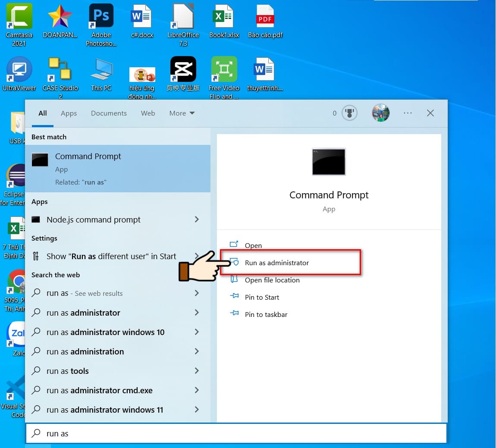This screenshot has height=448, width=496.
Task: Expand Node.js command prompt result arrow
Action: click(197, 219)
